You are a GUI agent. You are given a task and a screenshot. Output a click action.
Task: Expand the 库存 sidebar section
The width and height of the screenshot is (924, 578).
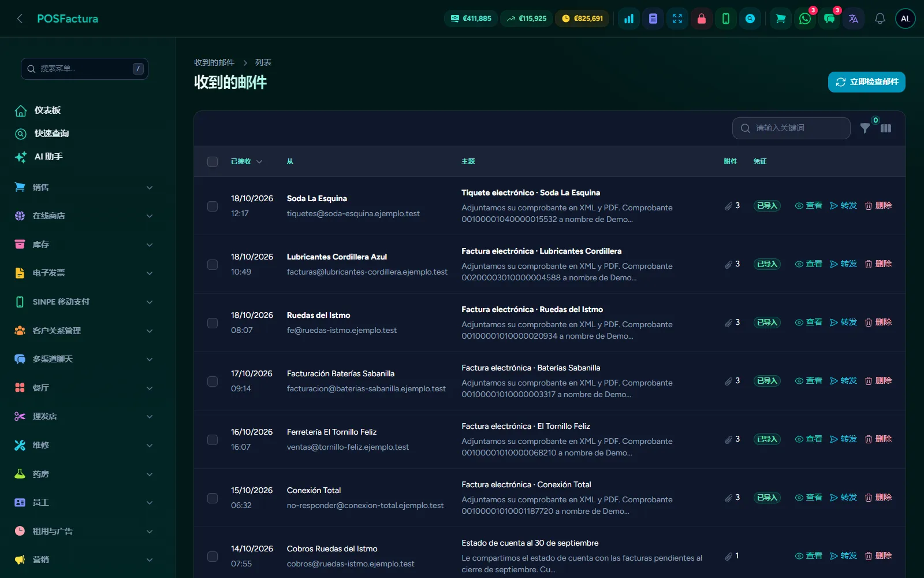click(x=84, y=244)
